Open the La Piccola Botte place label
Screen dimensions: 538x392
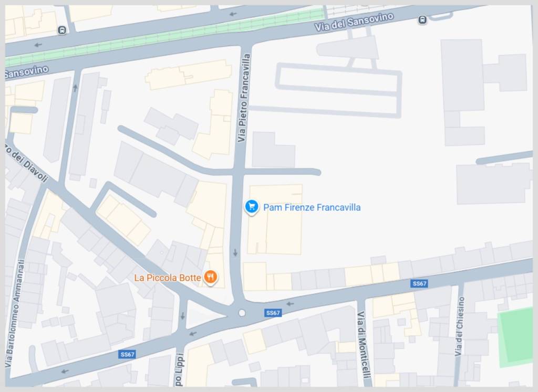[x=168, y=278]
